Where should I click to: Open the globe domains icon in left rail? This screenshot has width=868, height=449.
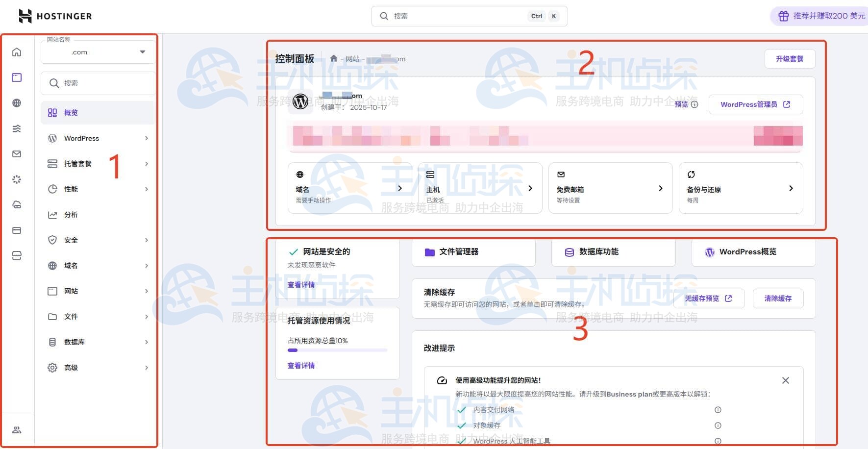[17, 103]
